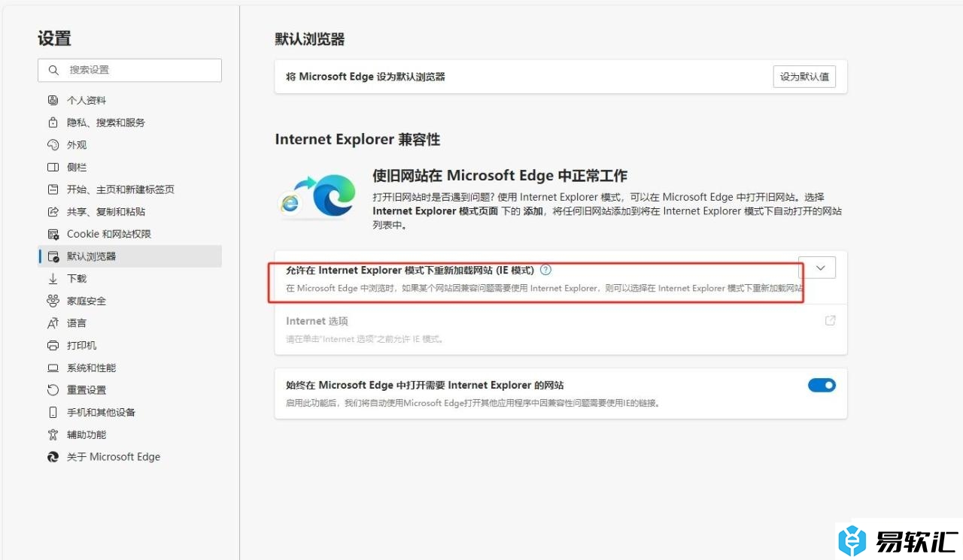Open the 侧栏 settings section
The image size is (963, 560).
point(129,167)
